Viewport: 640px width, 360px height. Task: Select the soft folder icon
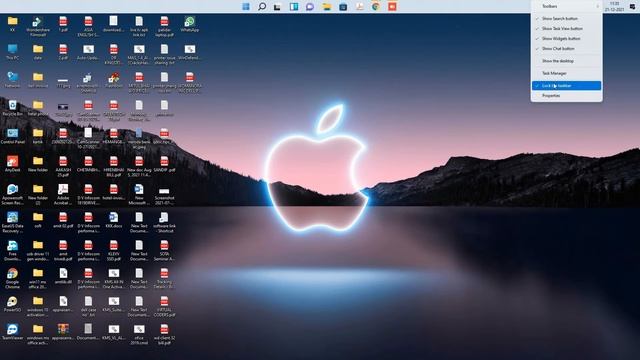(38, 220)
